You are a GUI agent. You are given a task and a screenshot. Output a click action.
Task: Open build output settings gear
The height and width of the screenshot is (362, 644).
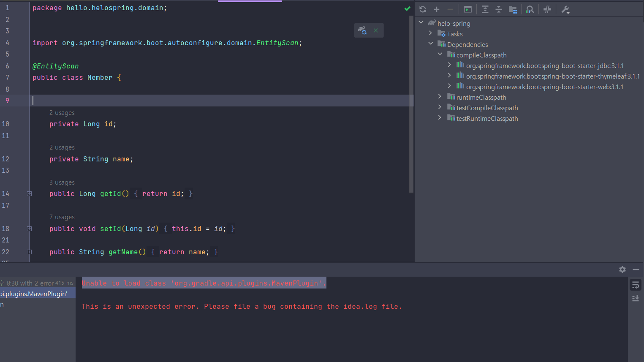[622, 269]
